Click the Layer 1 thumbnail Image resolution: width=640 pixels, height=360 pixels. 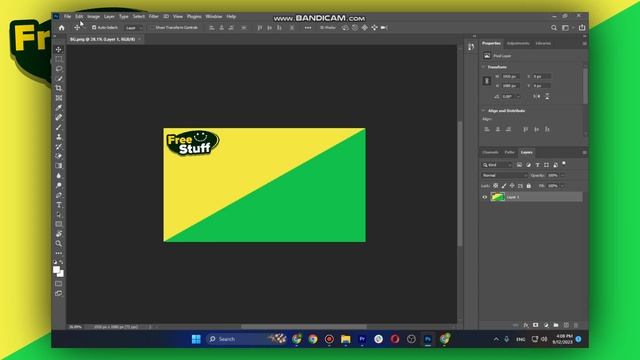point(498,197)
